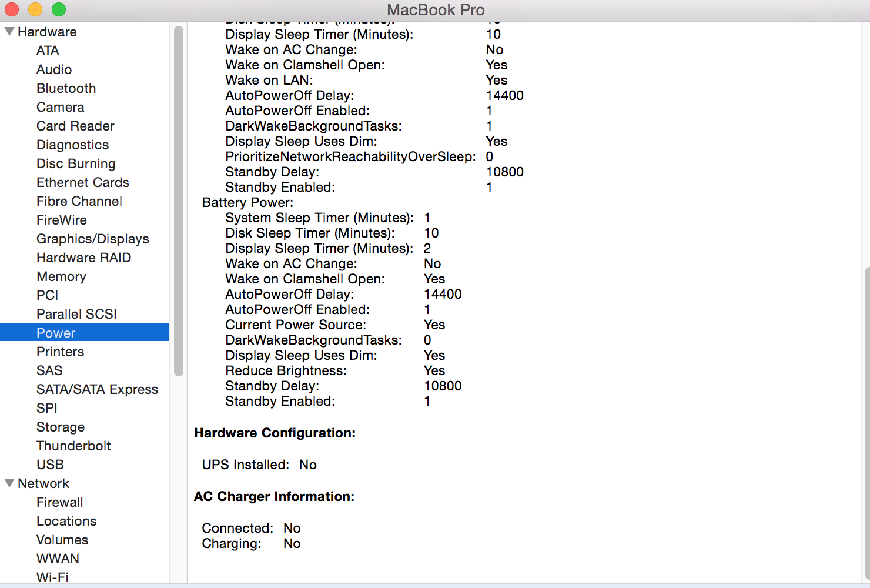This screenshot has width=870, height=588.
Task: Open the Card Reader entry
Action: tap(75, 126)
